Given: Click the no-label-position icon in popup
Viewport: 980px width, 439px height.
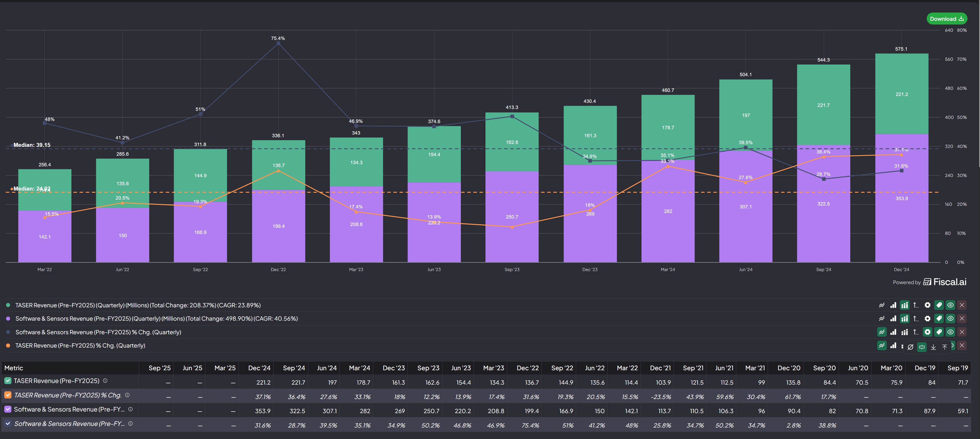Looking at the screenshot, I should [x=910, y=347].
